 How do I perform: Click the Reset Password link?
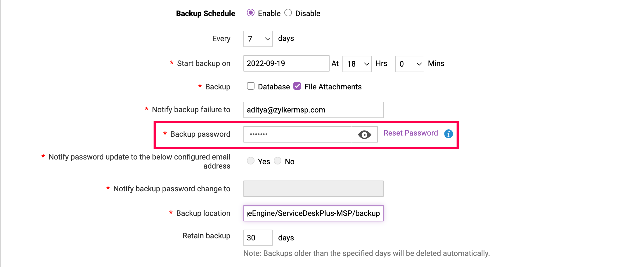pos(411,133)
